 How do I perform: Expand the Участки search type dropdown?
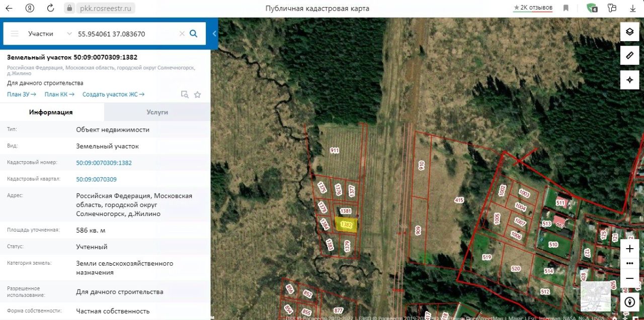[49, 34]
